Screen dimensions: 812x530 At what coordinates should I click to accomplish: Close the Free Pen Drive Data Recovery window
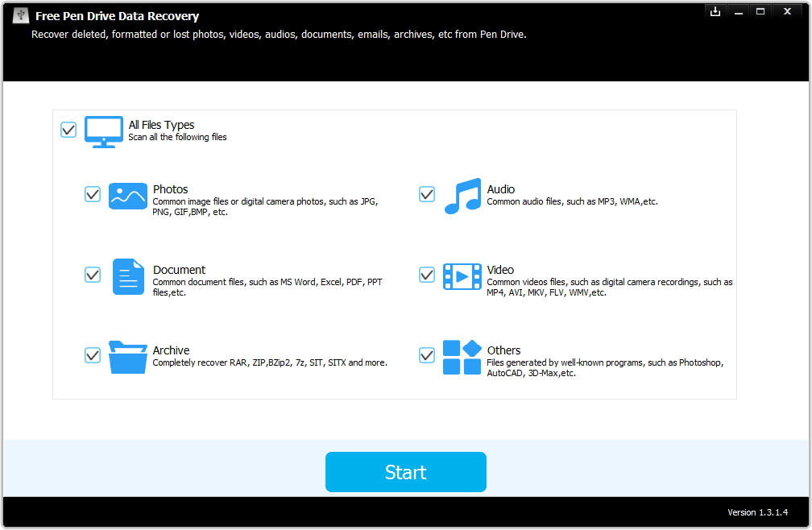[787, 11]
